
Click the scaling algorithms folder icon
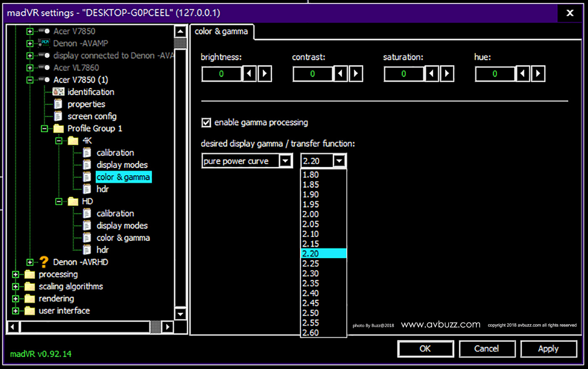pyautogui.click(x=29, y=287)
